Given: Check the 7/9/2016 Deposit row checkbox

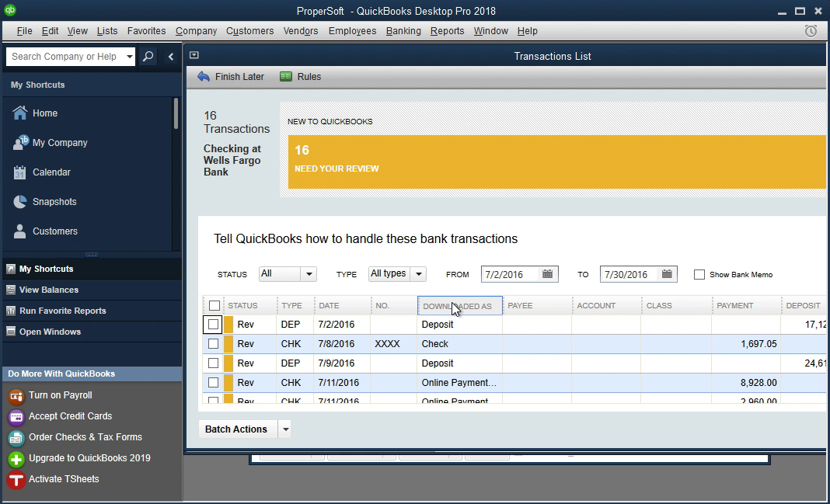Looking at the screenshot, I should coord(213,363).
